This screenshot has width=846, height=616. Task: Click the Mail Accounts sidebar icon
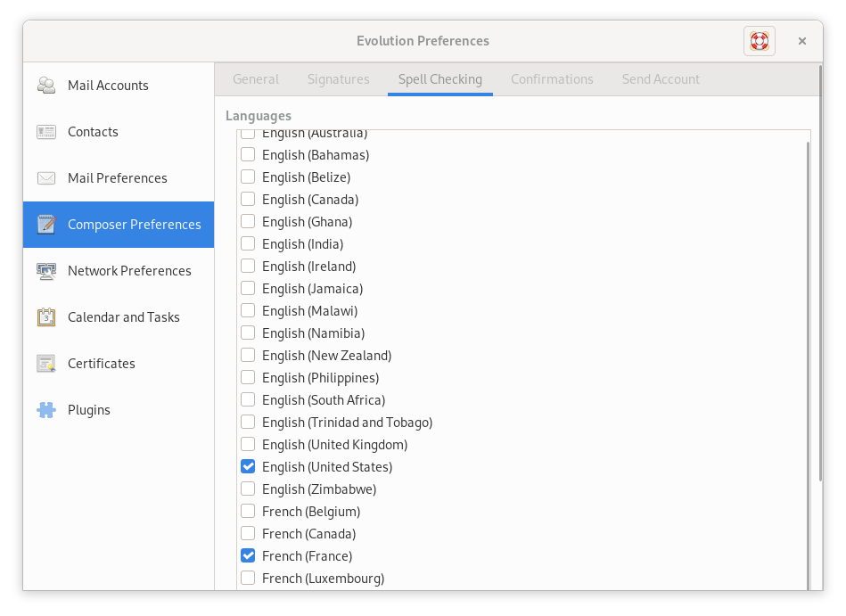pyautogui.click(x=46, y=86)
